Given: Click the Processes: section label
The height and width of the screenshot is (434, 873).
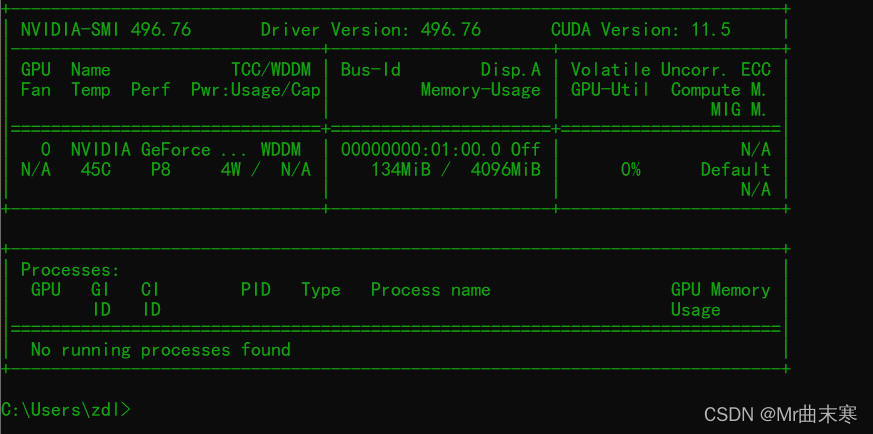Looking at the screenshot, I should (70, 270).
